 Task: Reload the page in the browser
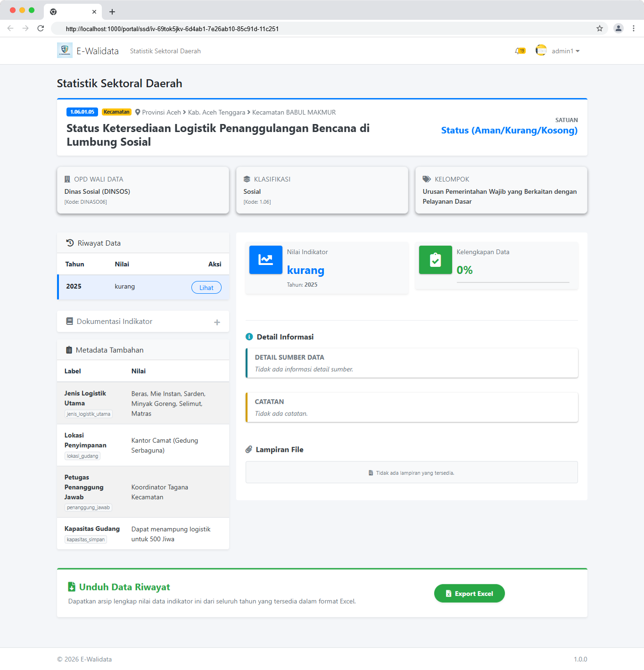click(41, 28)
